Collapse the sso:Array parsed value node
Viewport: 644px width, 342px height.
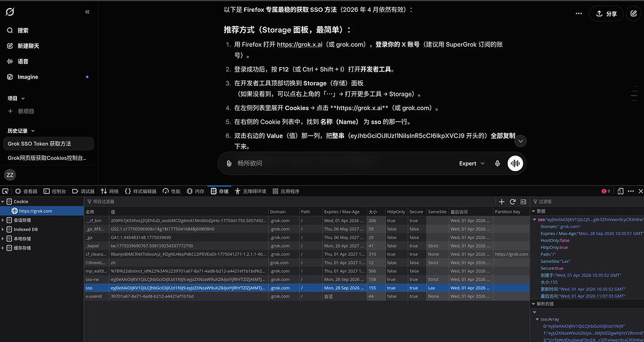[537, 319]
